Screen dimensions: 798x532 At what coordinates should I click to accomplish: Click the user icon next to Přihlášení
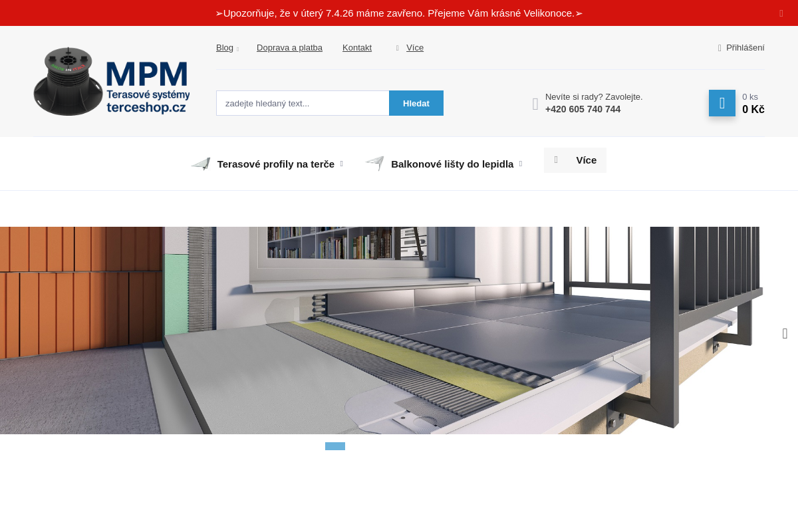click(720, 48)
